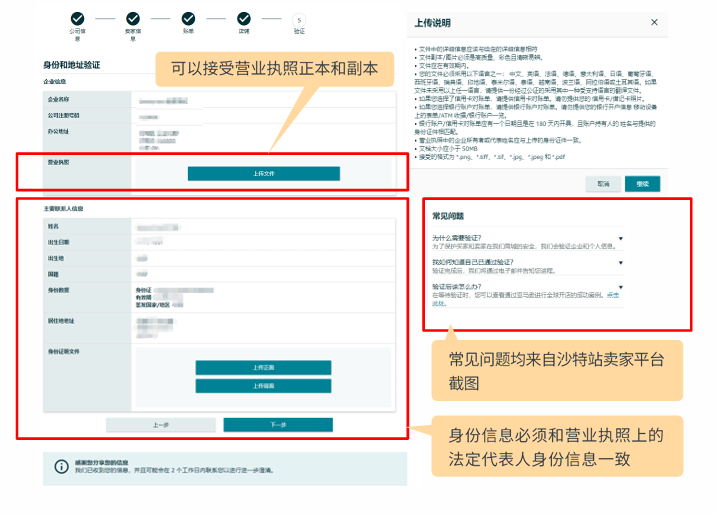Click the completed 账单 step checkmark
This screenshot has height=514, width=716.
pos(188,17)
